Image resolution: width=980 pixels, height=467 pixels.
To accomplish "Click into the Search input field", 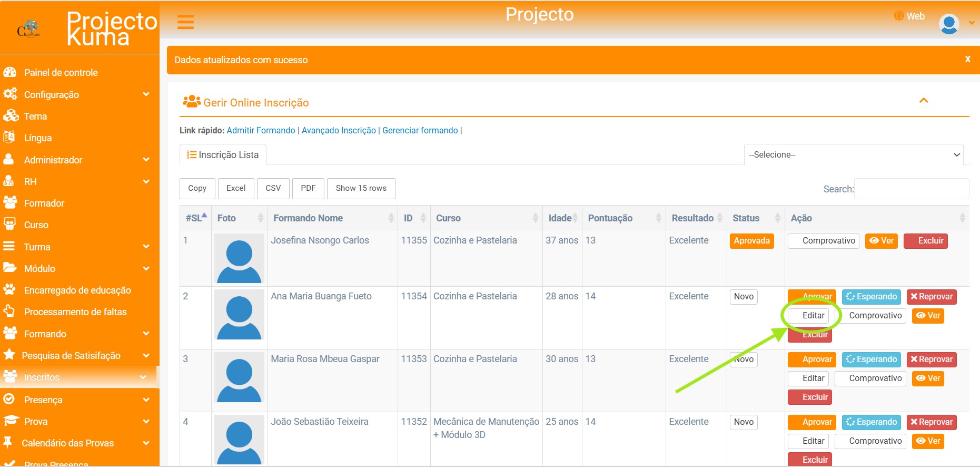I will click(x=911, y=189).
